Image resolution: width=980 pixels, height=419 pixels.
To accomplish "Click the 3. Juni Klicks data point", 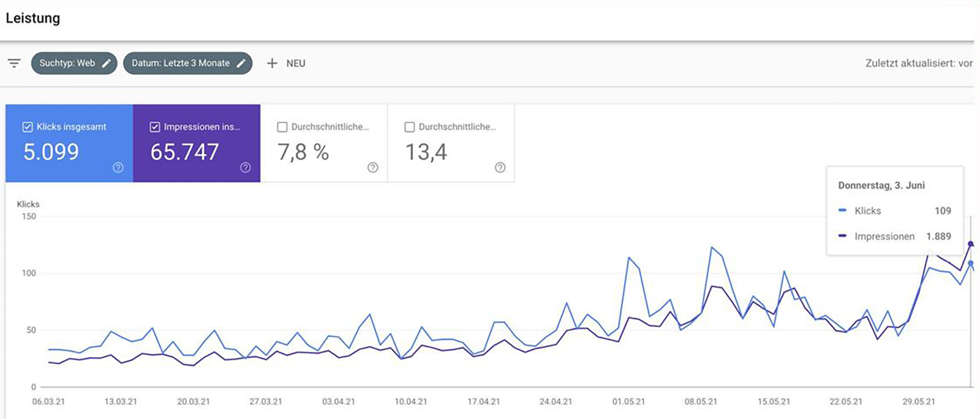I will coord(970,263).
